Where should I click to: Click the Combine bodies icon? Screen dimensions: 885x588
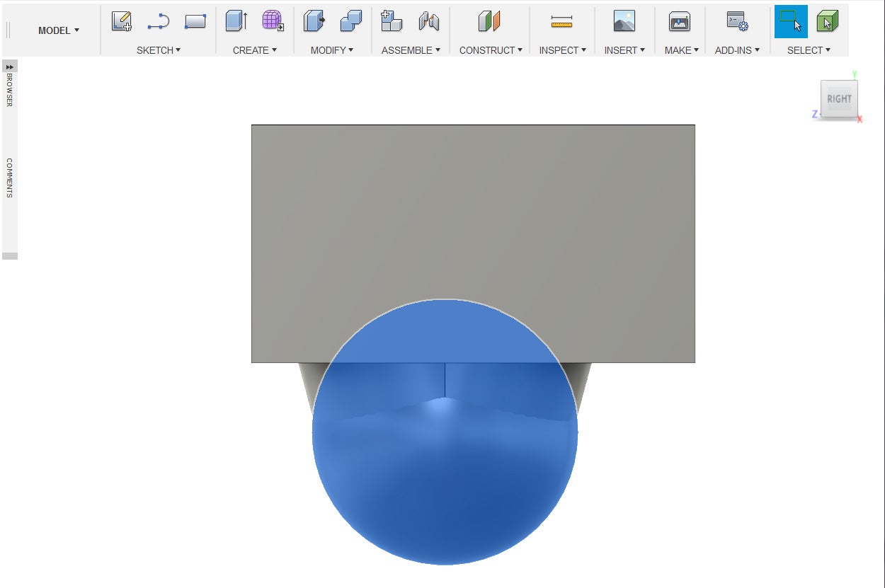350,22
